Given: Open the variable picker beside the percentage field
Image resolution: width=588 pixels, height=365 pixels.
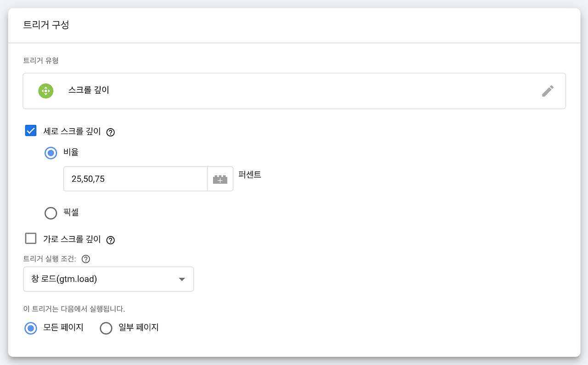Looking at the screenshot, I should [x=220, y=179].
